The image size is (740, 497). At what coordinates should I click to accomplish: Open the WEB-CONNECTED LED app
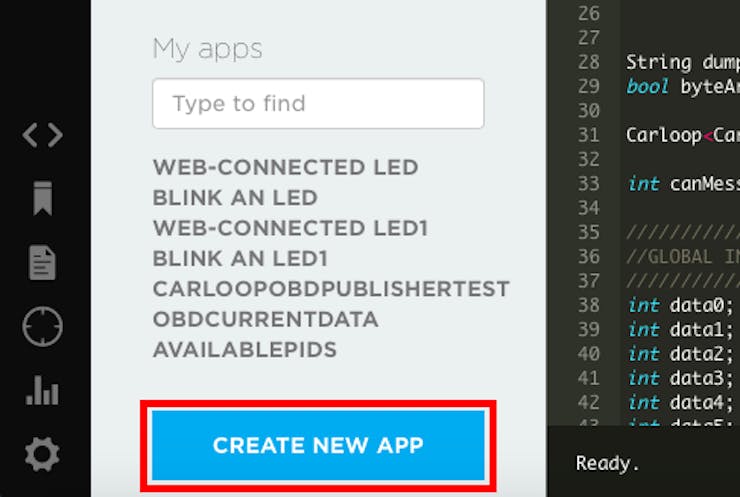[x=286, y=167]
